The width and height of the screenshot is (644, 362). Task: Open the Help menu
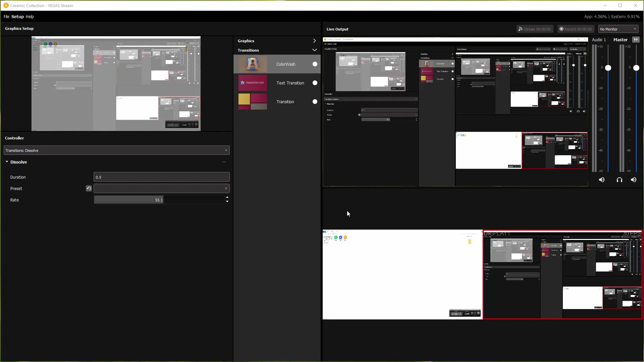point(30,16)
